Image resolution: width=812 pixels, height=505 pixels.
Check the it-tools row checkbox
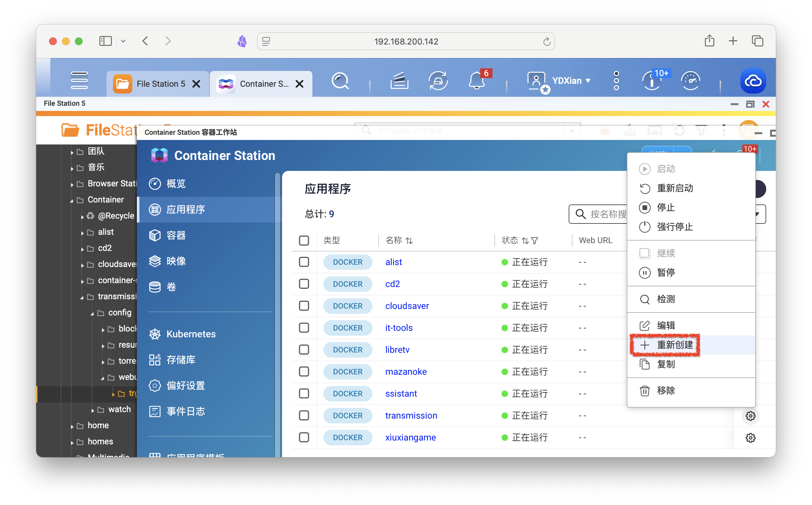[x=304, y=328]
